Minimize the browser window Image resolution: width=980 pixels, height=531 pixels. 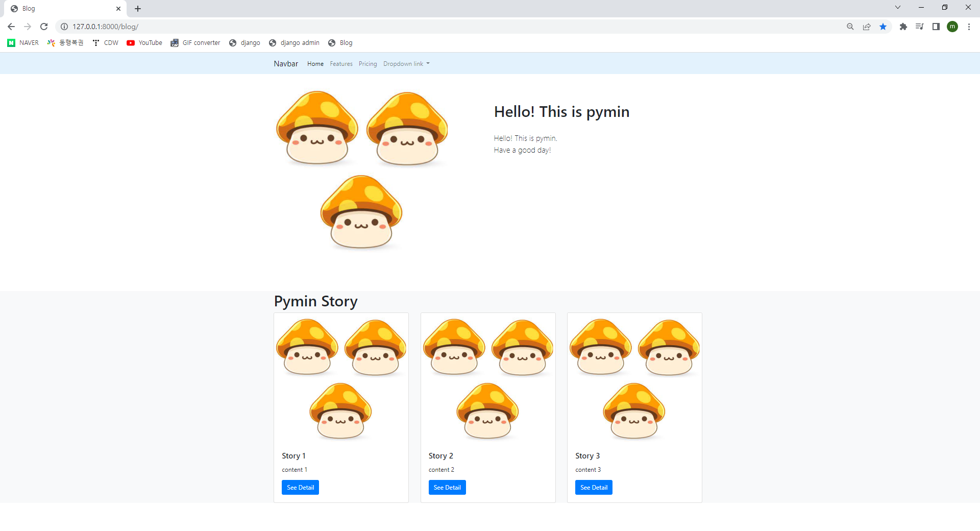pos(921,7)
